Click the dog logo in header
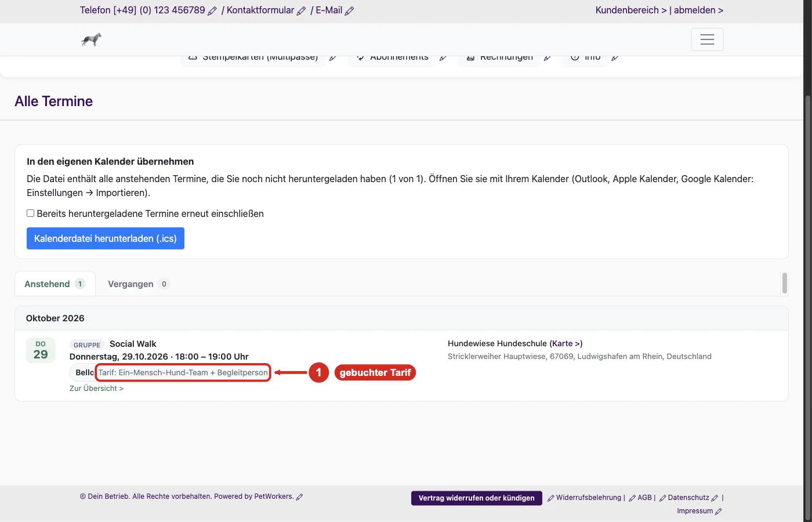 [x=91, y=39]
